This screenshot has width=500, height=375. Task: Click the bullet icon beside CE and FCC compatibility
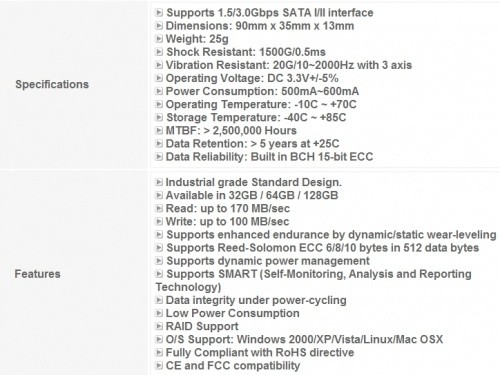159,365
